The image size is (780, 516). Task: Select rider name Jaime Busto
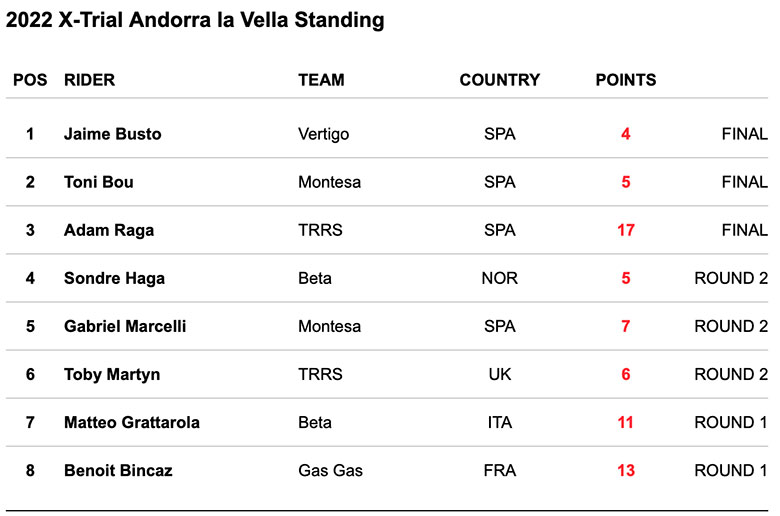click(x=112, y=134)
